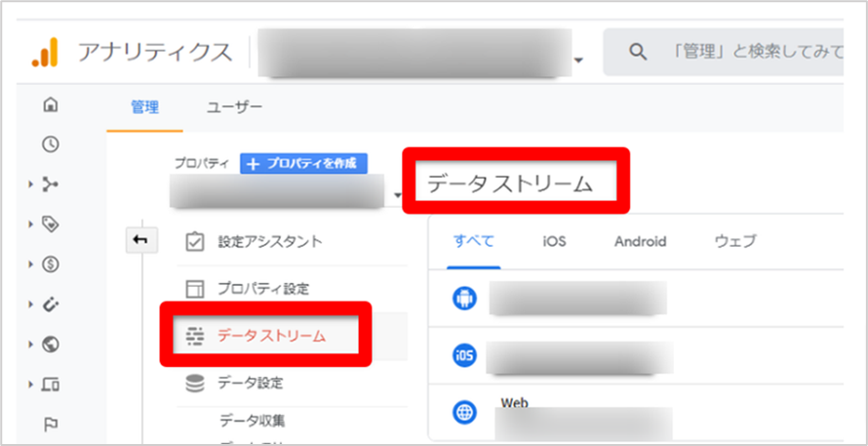Click the search magnifier icon
Viewport: 868px width, 446px height.
coord(638,52)
